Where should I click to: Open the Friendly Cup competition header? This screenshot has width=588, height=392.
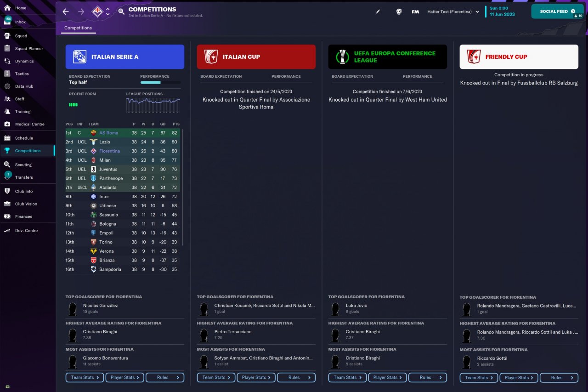[519, 57]
